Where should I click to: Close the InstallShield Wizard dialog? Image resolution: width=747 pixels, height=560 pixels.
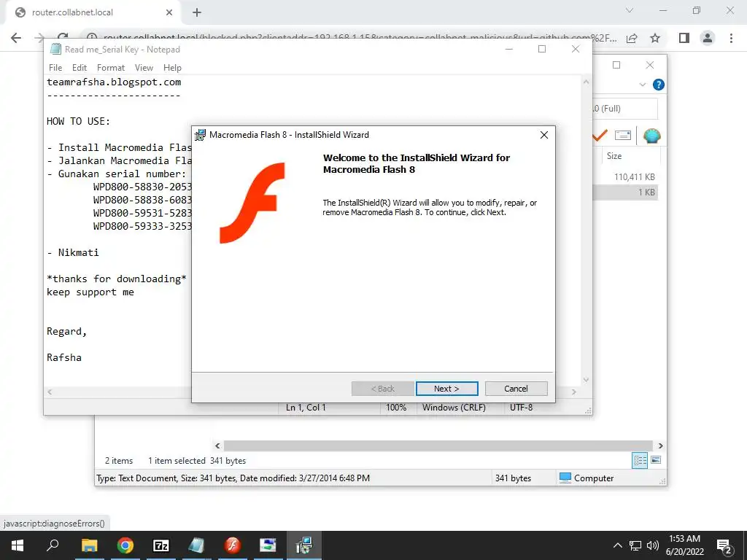[544, 135]
